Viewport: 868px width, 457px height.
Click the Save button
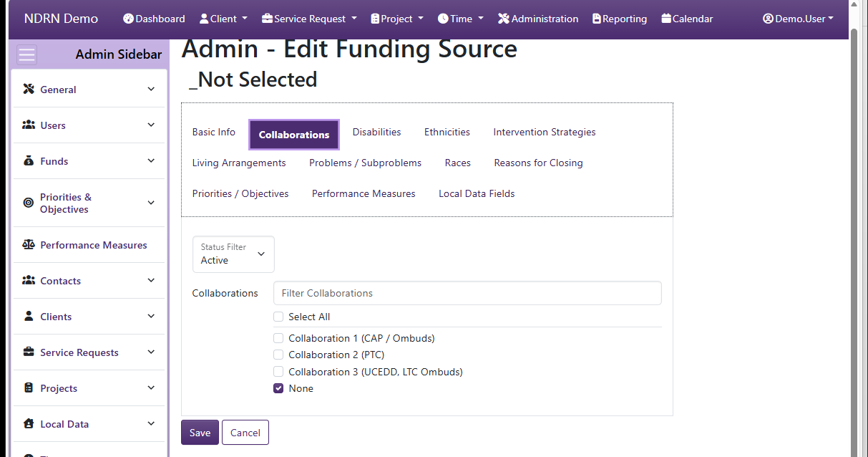(200, 433)
